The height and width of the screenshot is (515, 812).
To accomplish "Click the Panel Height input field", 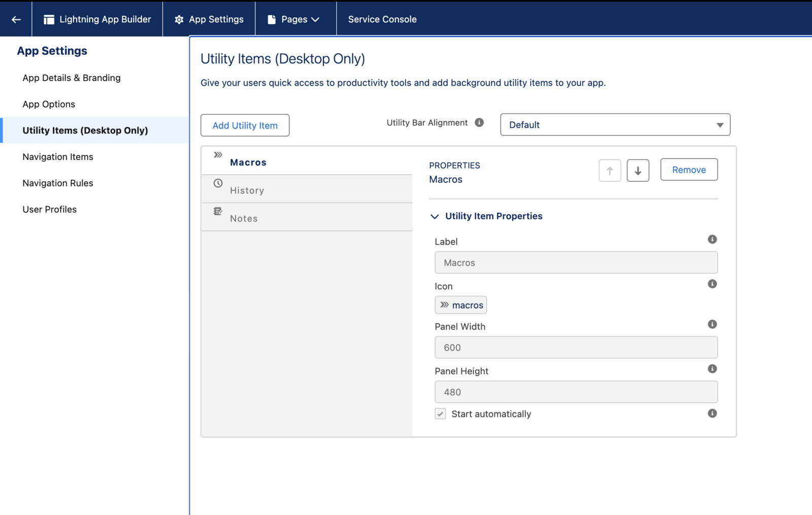I will click(x=576, y=392).
